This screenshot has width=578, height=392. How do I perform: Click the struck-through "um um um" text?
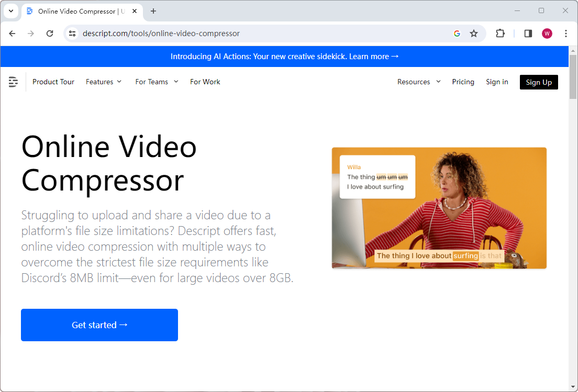click(x=392, y=177)
